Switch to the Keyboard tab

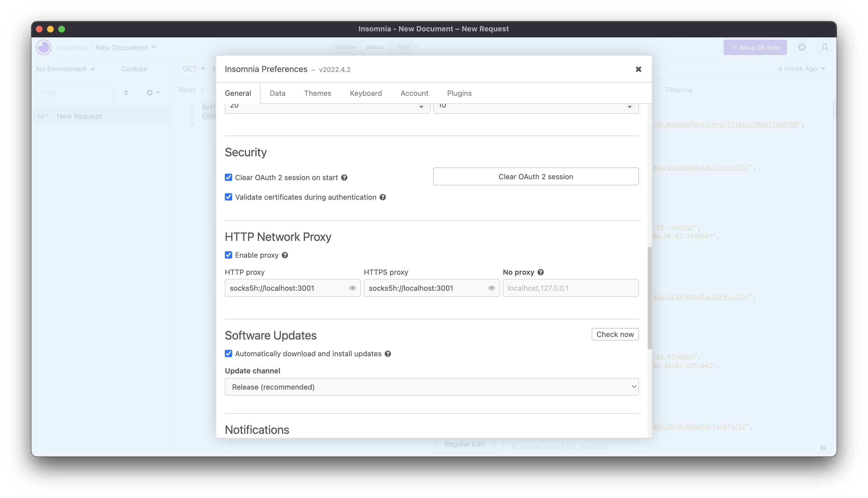[365, 93]
